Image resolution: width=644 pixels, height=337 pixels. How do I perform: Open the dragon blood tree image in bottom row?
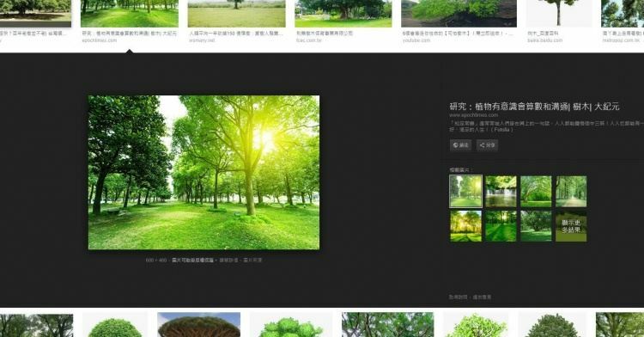[199, 325]
